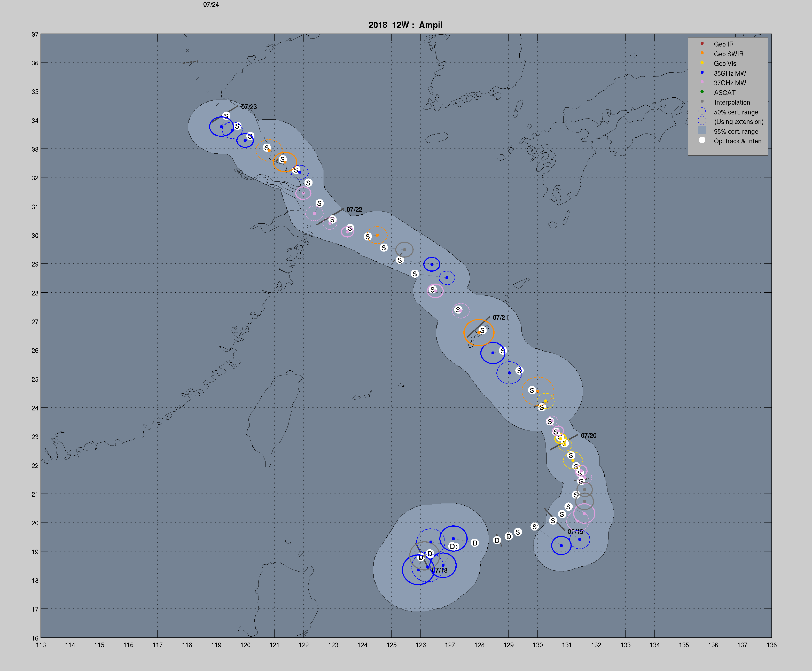
Task: Click the Interpolation gray legend dot
Action: pyautogui.click(x=702, y=101)
